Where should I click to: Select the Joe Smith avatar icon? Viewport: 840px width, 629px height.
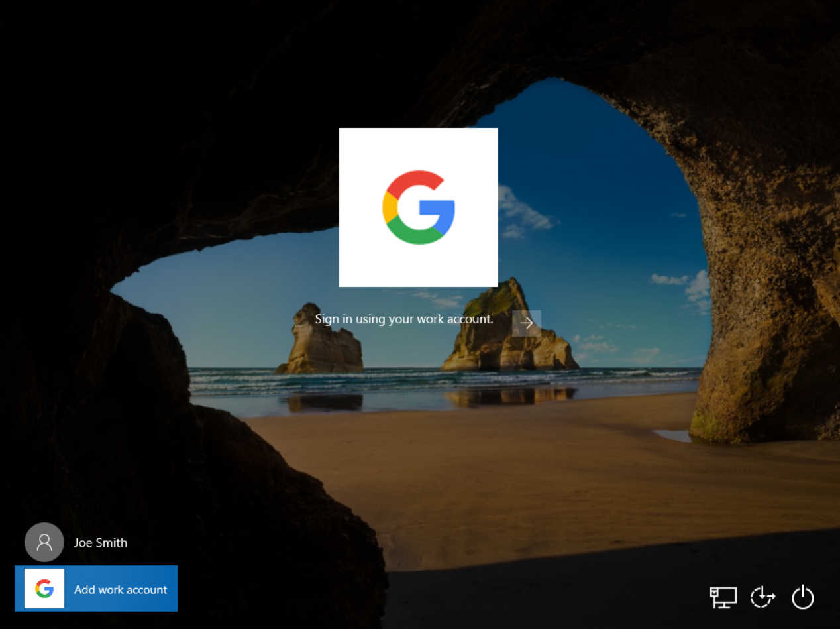coord(44,542)
